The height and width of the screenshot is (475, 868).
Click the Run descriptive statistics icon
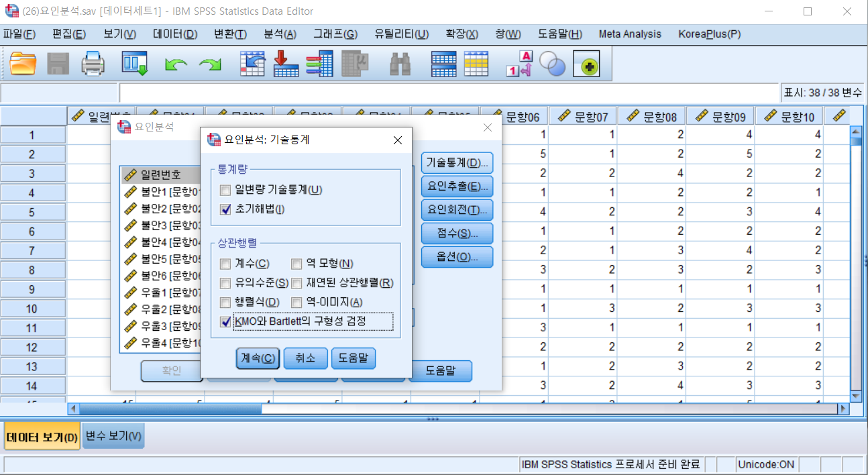tap(356, 64)
